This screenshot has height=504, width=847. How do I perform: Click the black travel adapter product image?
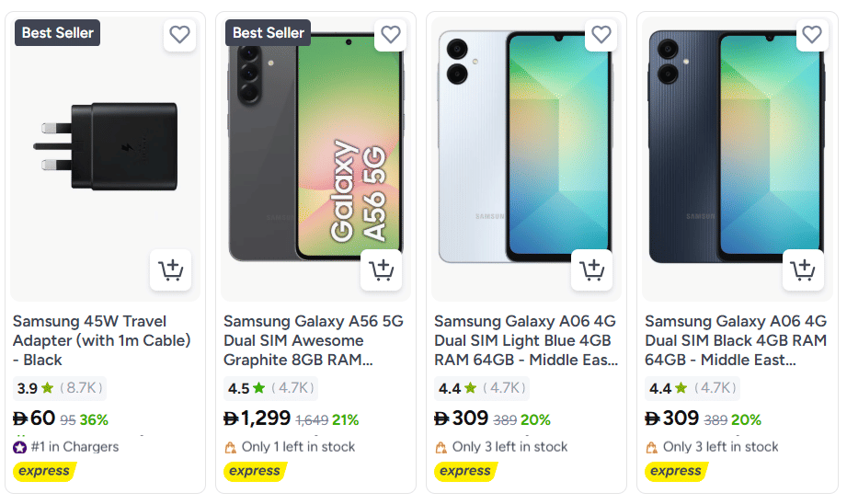click(x=104, y=147)
